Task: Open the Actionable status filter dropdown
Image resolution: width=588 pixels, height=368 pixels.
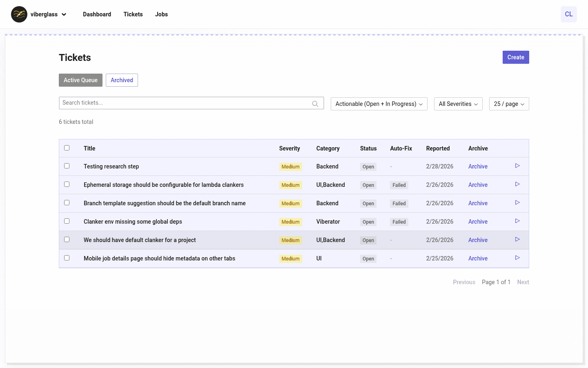Action: pos(379,103)
